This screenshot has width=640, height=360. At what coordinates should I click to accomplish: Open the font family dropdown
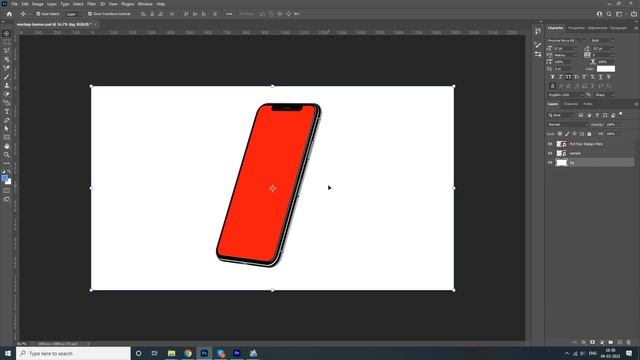point(566,40)
